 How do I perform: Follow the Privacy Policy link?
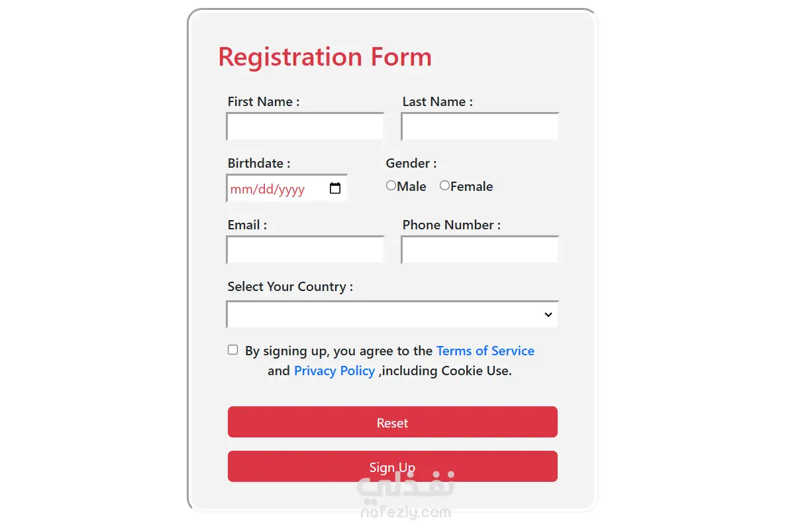point(334,371)
